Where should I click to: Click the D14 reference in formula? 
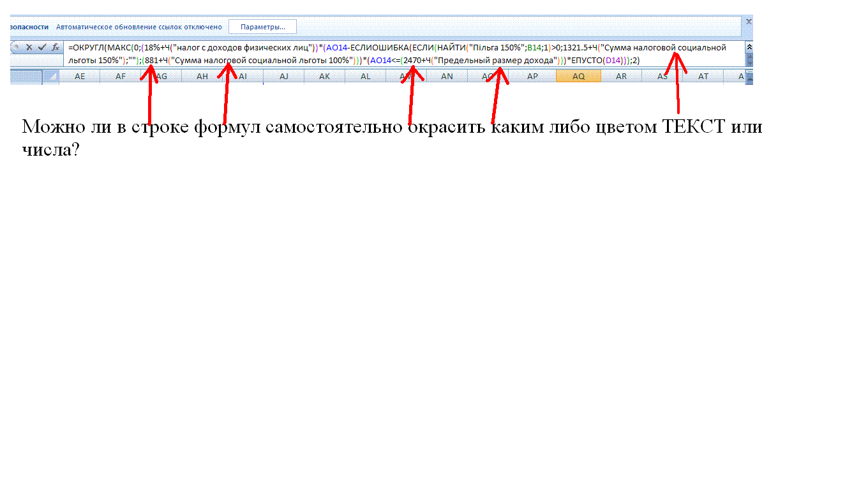click(613, 60)
